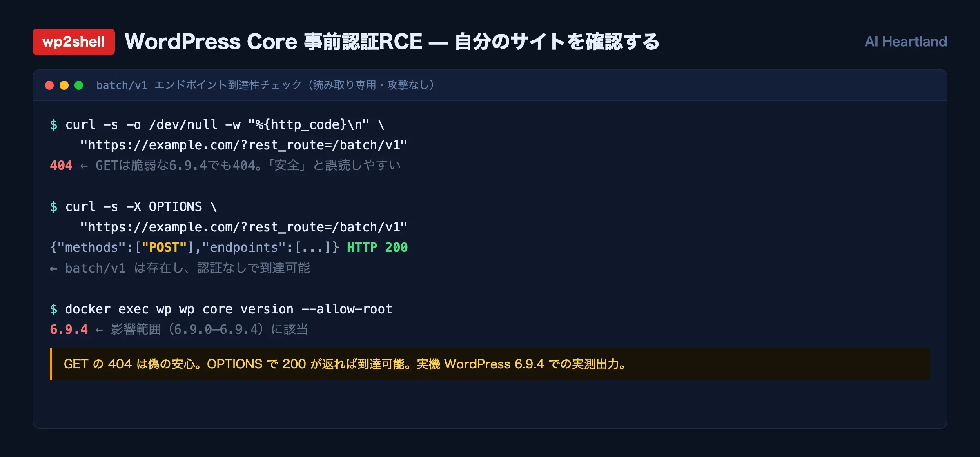This screenshot has height=457, width=980.
Task: Click the orange callout 'GET の 404 は偽の安心'
Action: pyautogui.click(x=490, y=364)
